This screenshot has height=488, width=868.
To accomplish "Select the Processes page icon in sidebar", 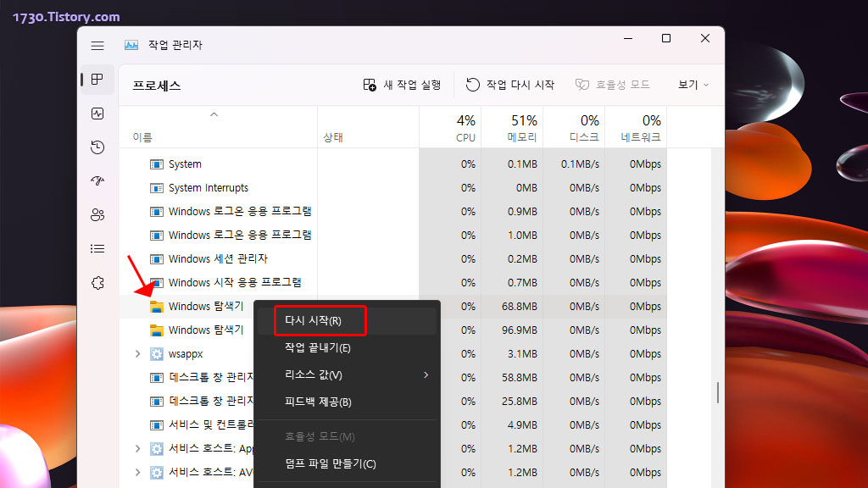I will (97, 79).
